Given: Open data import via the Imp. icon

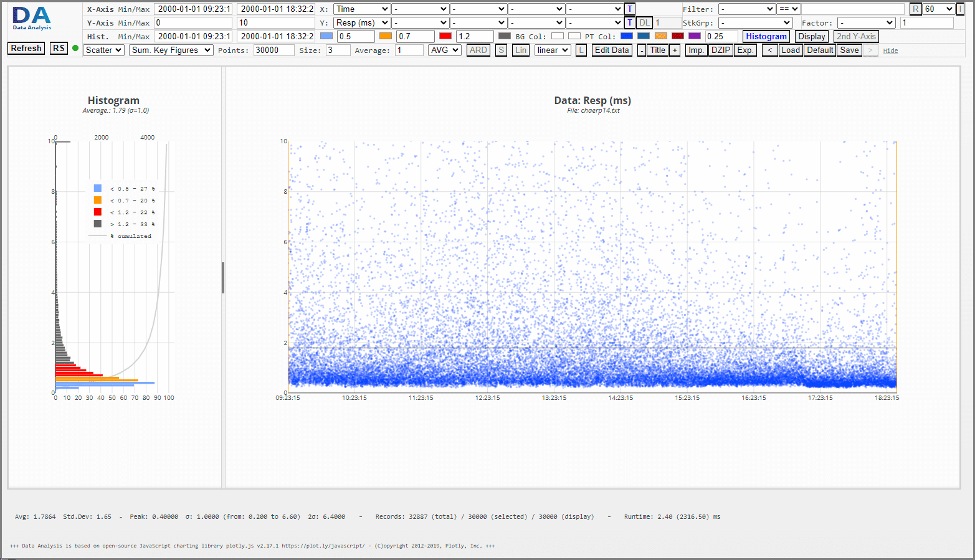Looking at the screenshot, I should click(x=697, y=50).
